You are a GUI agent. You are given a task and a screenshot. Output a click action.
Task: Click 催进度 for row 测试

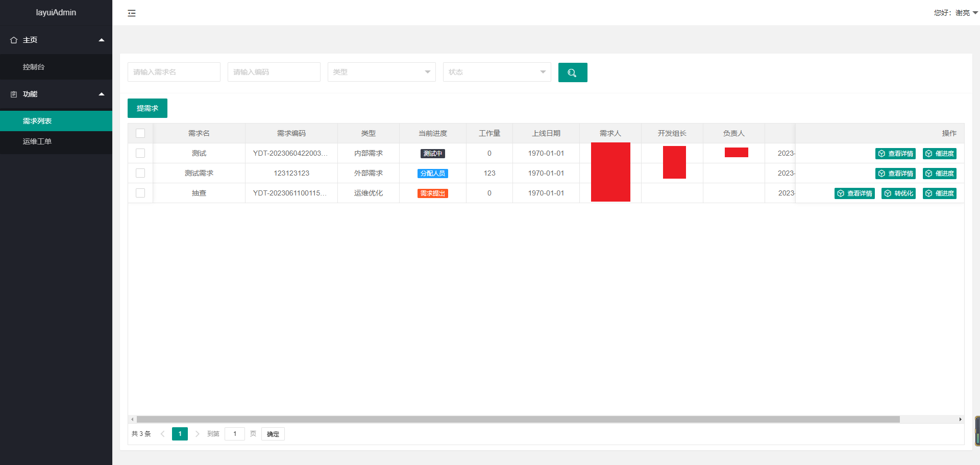click(x=940, y=154)
